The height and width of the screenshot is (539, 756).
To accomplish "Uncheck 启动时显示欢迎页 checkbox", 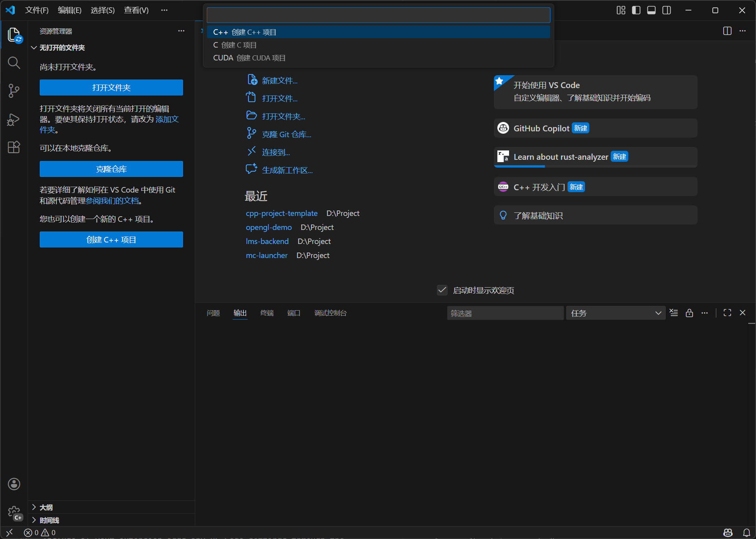I will [x=442, y=290].
